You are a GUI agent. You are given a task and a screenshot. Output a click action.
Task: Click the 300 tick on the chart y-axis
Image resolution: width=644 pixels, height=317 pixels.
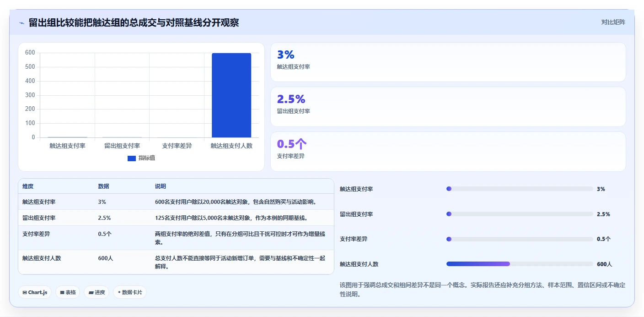[x=30, y=95]
